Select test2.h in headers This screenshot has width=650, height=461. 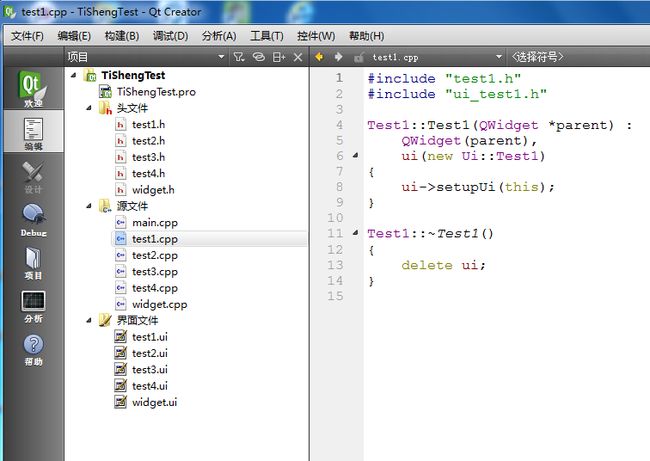pyautogui.click(x=148, y=141)
